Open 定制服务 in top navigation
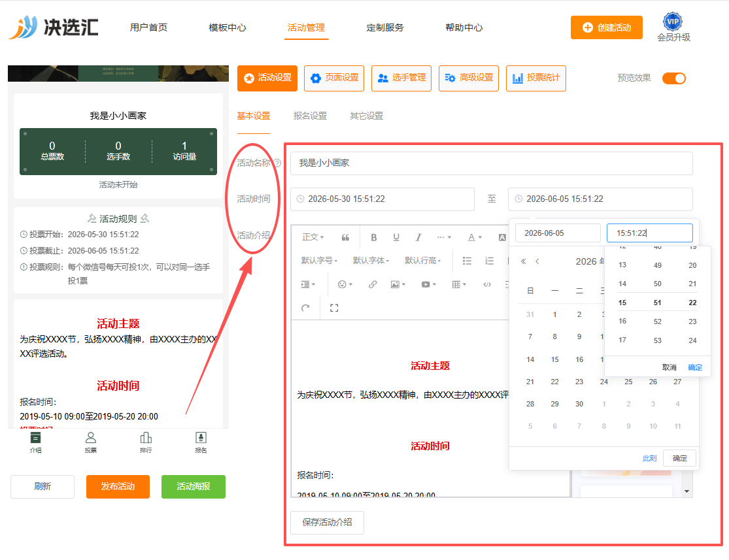 385,27
